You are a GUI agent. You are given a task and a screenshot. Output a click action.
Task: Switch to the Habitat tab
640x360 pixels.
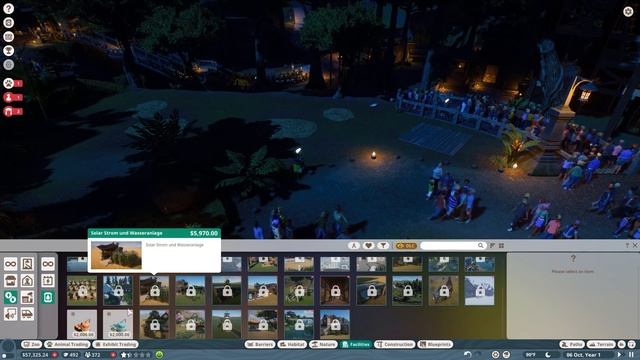coord(292,344)
